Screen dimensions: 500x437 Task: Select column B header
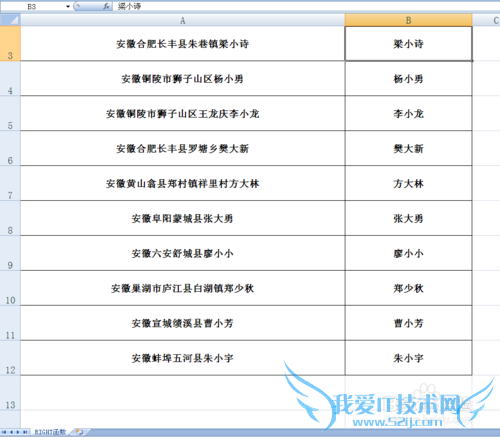[x=408, y=20]
